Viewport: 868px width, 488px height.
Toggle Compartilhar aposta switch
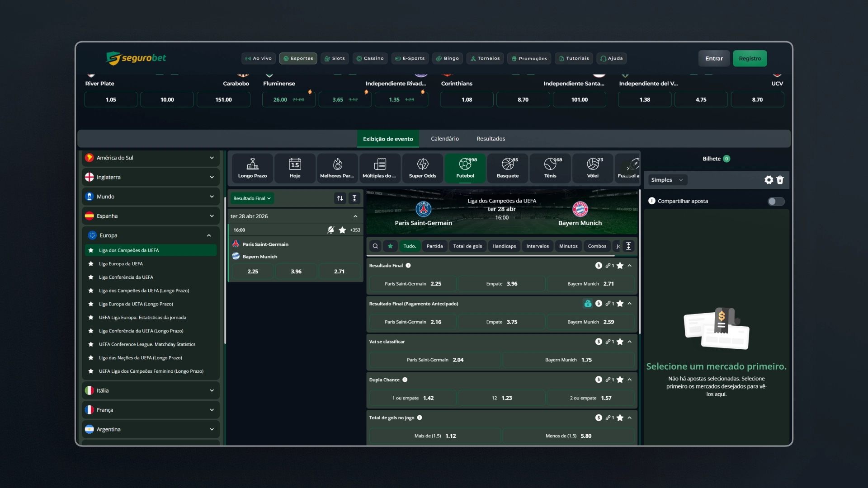776,202
